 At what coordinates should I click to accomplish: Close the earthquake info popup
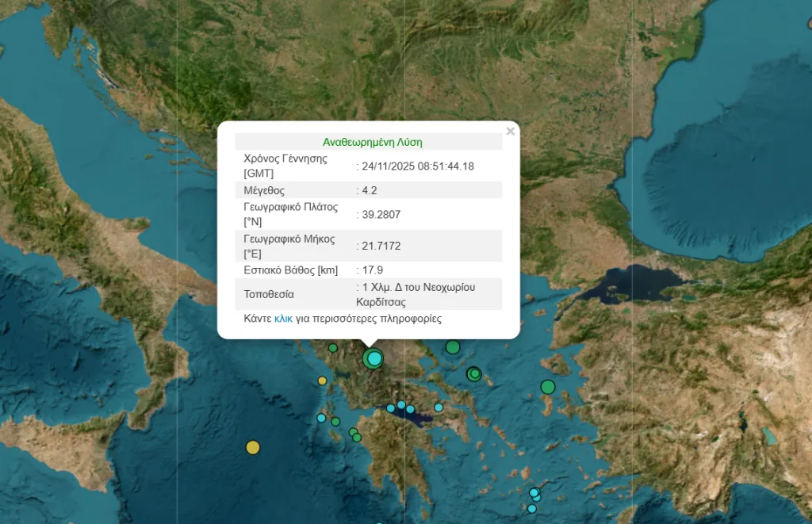click(x=510, y=132)
